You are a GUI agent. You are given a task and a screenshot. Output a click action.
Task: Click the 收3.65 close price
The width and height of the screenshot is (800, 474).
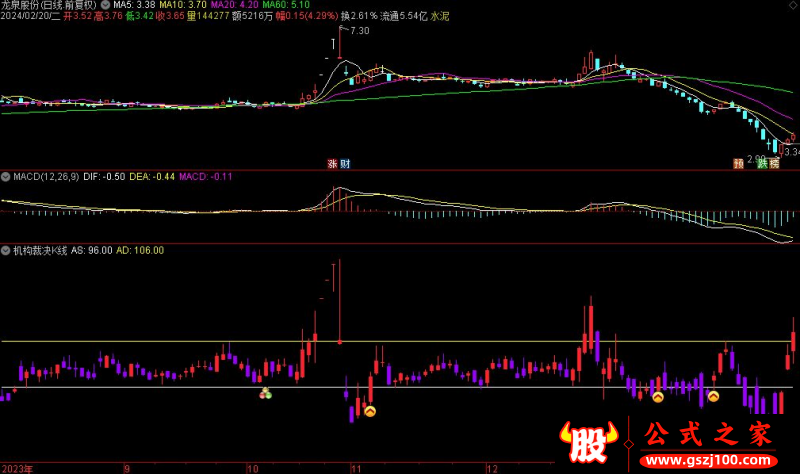click(170, 16)
